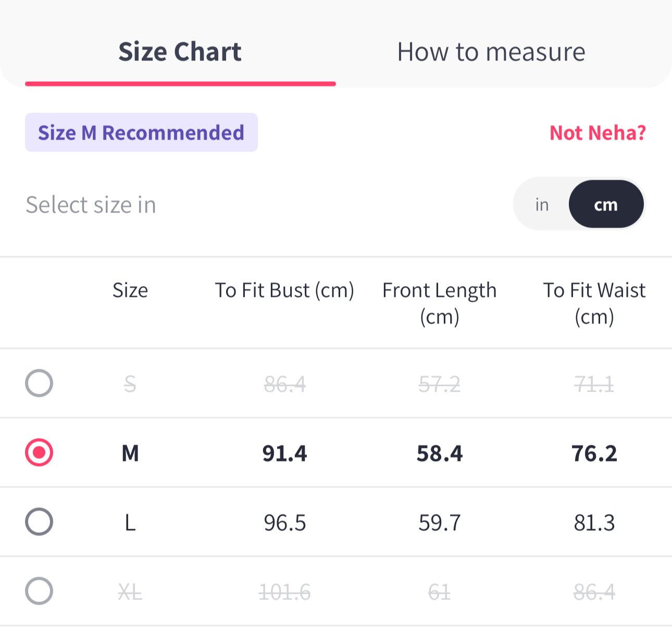Screen dimensions: 672x637
Task: Click the L size label
Action: click(130, 522)
